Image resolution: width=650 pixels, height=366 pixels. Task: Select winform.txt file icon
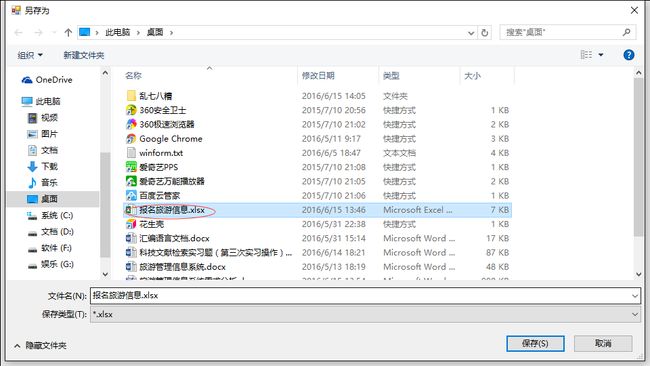131,153
